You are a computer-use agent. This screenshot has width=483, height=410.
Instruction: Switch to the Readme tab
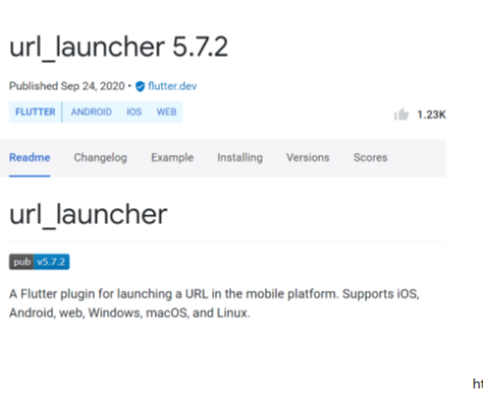point(30,157)
